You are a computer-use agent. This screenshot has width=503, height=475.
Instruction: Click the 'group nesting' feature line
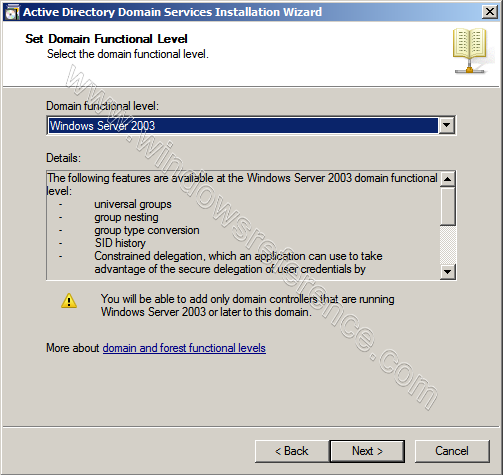tap(126, 217)
